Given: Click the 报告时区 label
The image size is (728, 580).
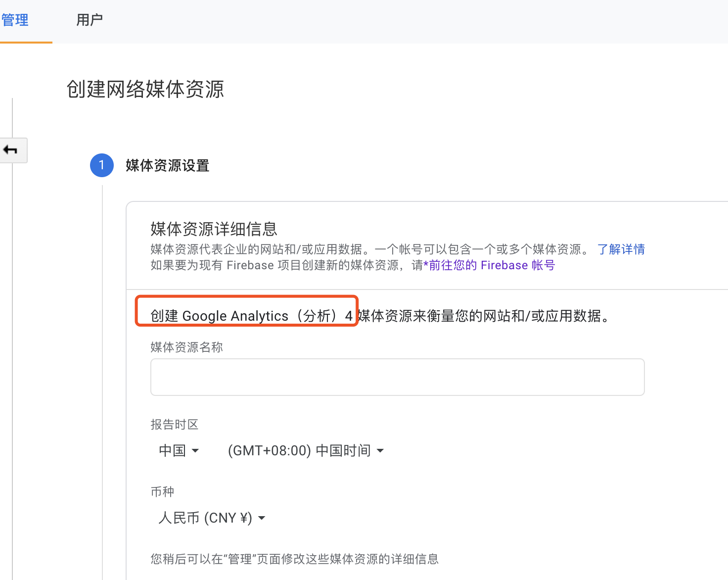Looking at the screenshot, I should pyautogui.click(x=175, y=425).
